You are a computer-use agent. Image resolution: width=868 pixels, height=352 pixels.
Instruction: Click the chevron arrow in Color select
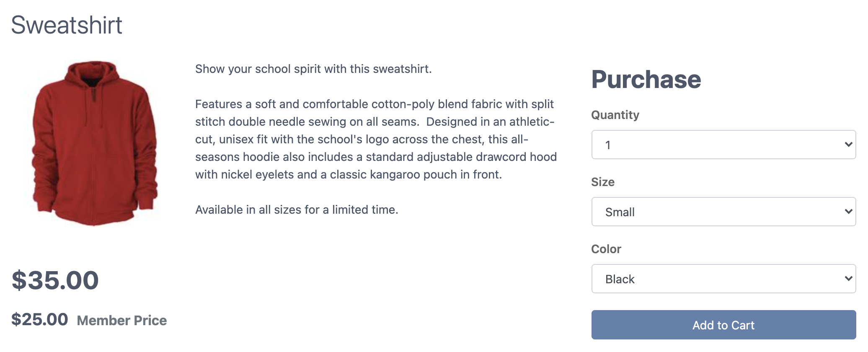click(848, 279)
